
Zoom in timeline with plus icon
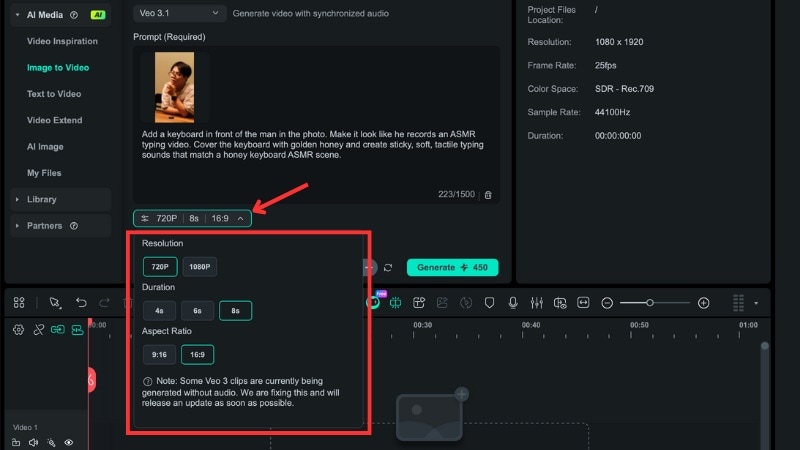click(x=704, y=303)
